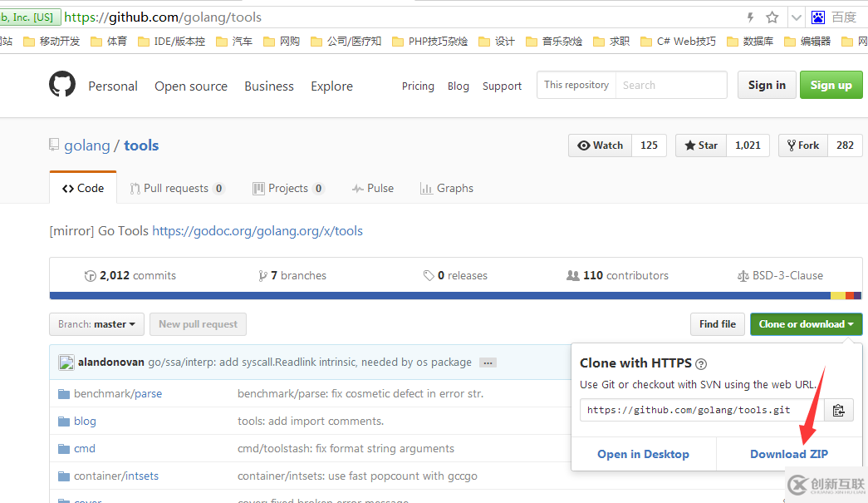This screenshot has width=868, height=503.
Task: Click the lightning bolt icon in address bar
Action: 751,17
